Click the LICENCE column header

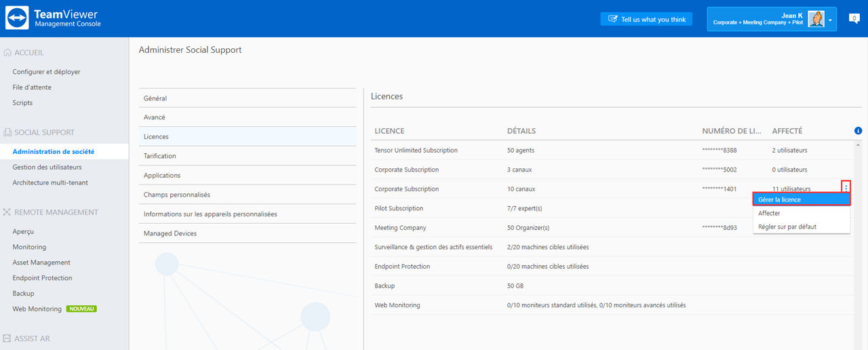[389, 131]
